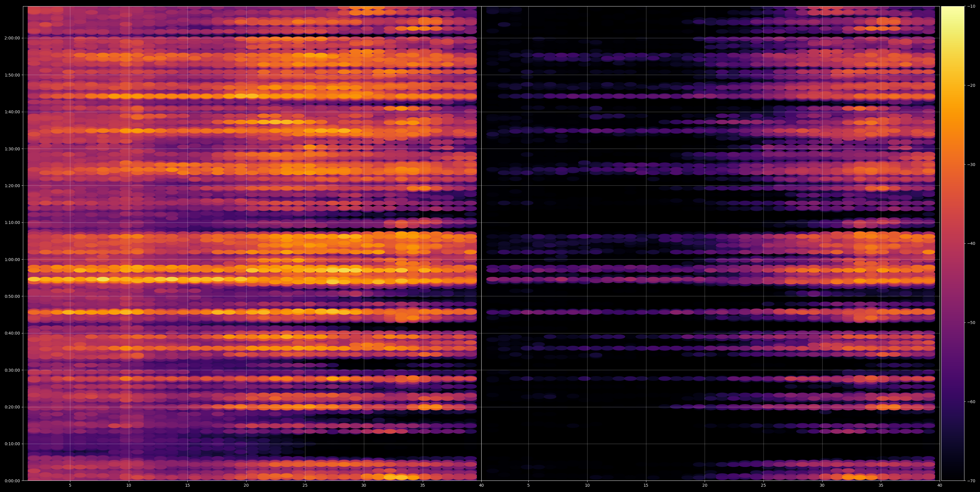Click x-axis label 35 under right heatmap

point(881,486)
